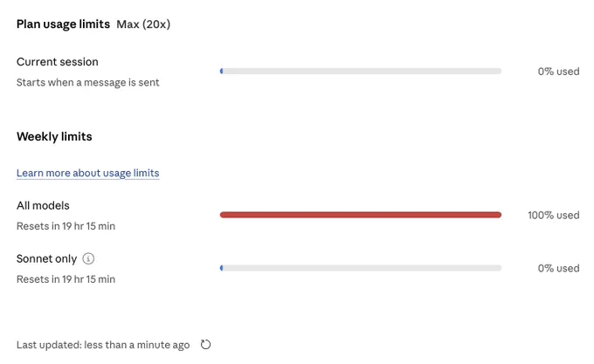Click 0% used beside Current session

click(558, 71)
